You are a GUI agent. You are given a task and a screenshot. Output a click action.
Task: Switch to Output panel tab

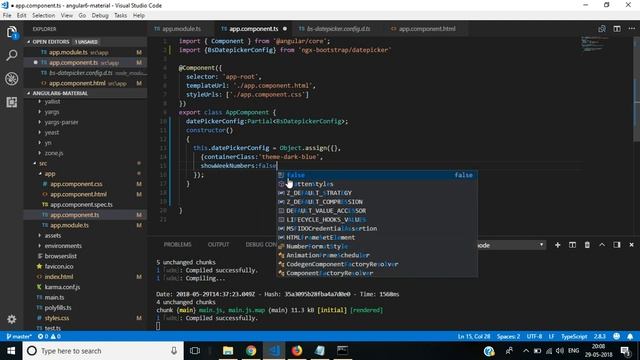coord(218,244)
